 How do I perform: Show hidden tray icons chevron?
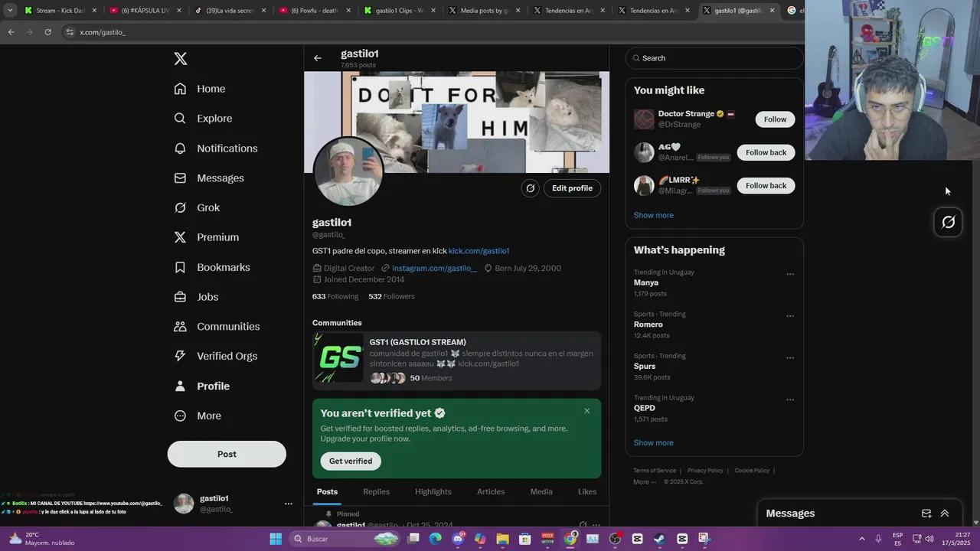pyautogui.click(x=861, y=539)
